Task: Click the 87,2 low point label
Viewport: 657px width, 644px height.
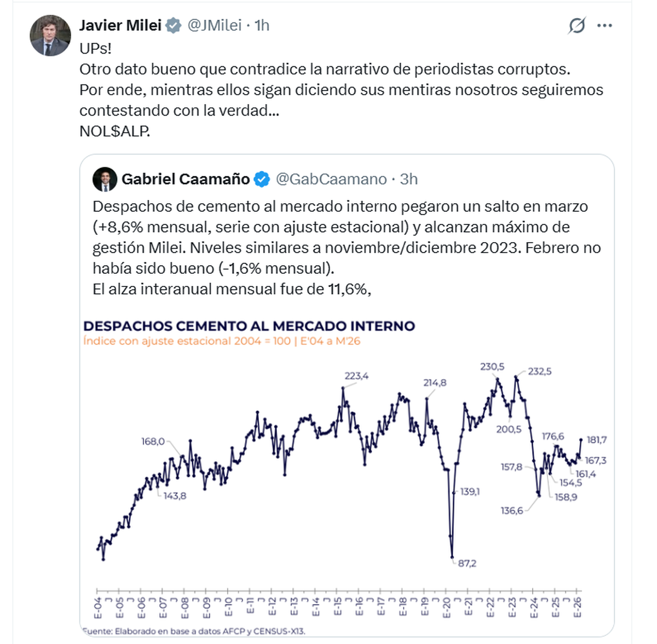Action: tap(467, 563)
